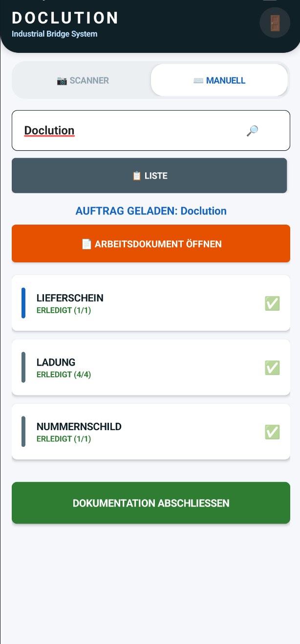Image resolution: width=300 pixels, height=644 pixels.
Task: Open ARBEITSDOKUMENT ÖFFNEN
Action: point(151,243)
